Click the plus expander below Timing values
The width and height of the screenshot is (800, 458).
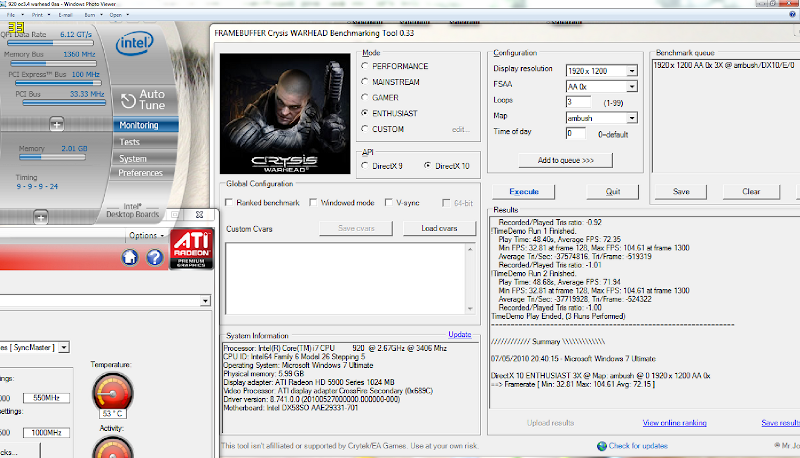(41, 217)
